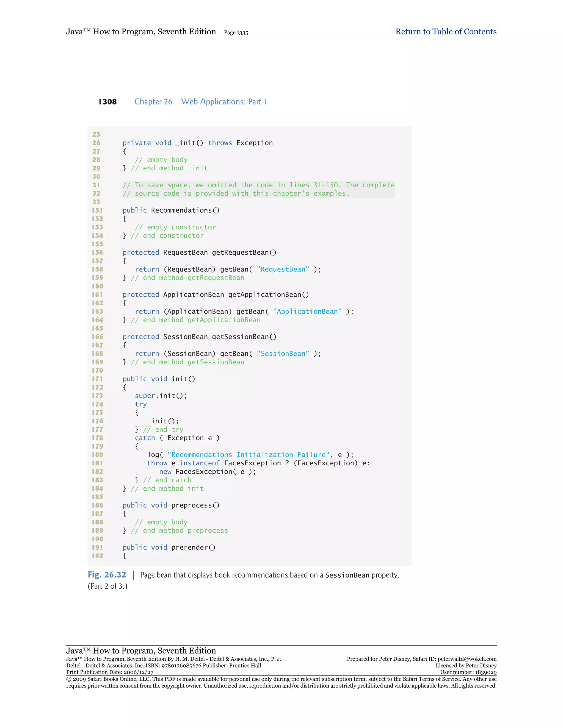
Task: Click the "SessionBean" string literal in code
Action: coord(283,354)
